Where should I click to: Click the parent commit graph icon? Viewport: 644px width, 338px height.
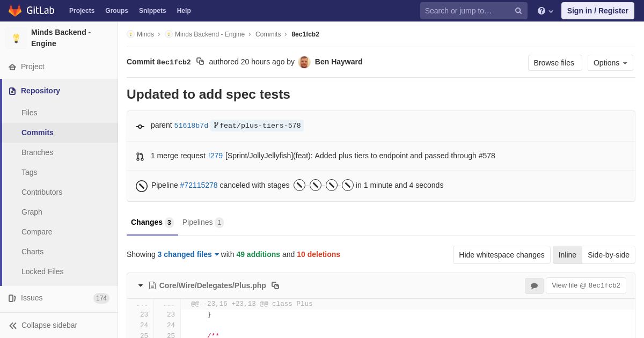point(140,127)
